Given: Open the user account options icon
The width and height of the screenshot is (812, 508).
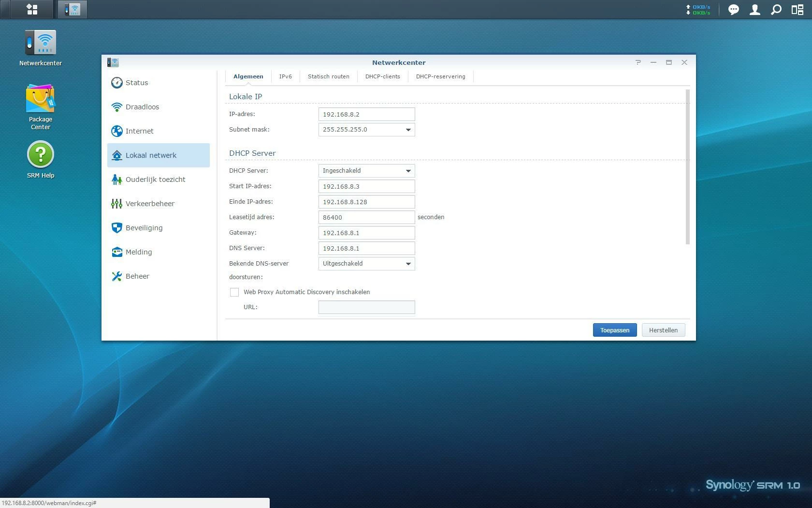Looking at the screenshot, I should 754,10.
